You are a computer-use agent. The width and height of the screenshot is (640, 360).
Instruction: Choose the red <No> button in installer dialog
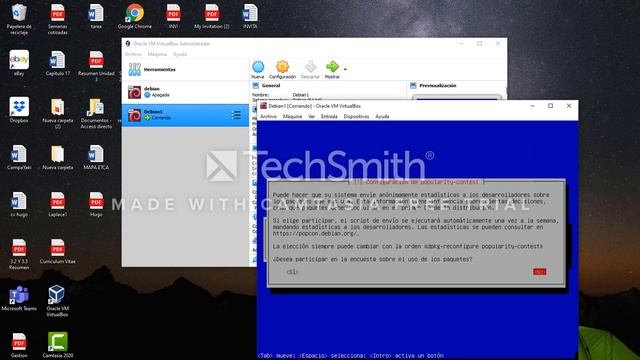click(539, 272)
